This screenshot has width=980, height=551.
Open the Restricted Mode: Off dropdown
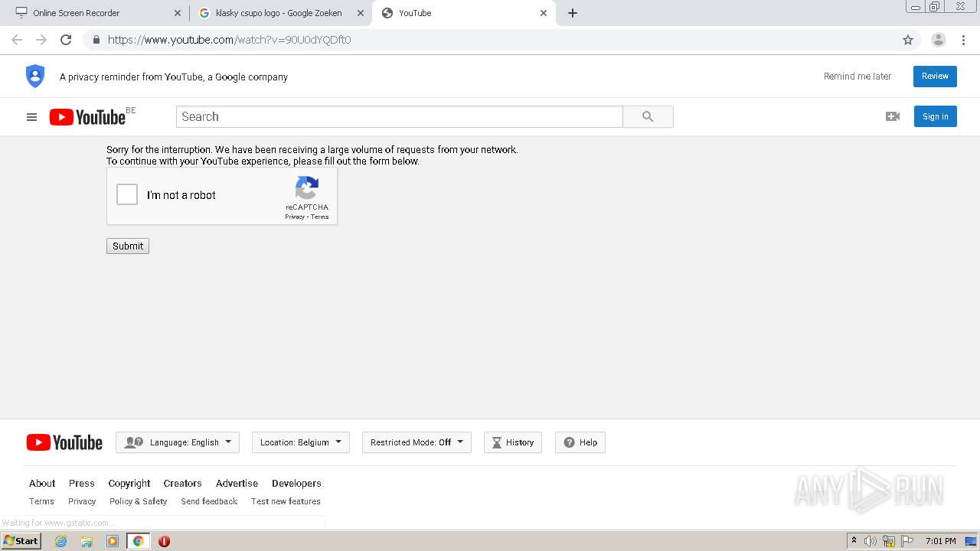click(416, 442)
